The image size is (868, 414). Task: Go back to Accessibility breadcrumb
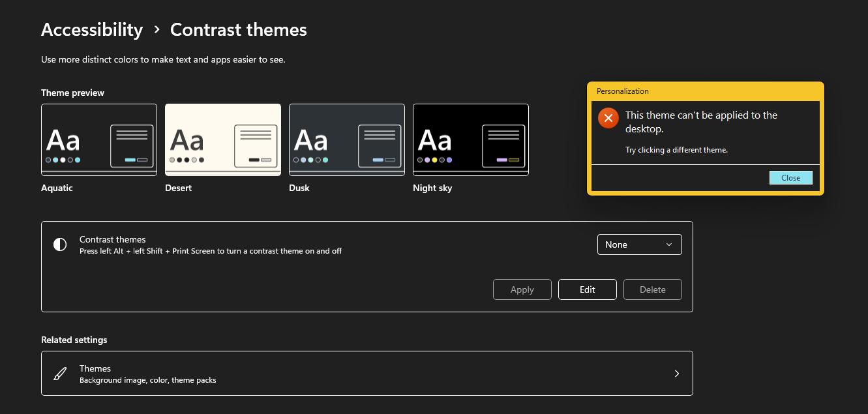92,30
